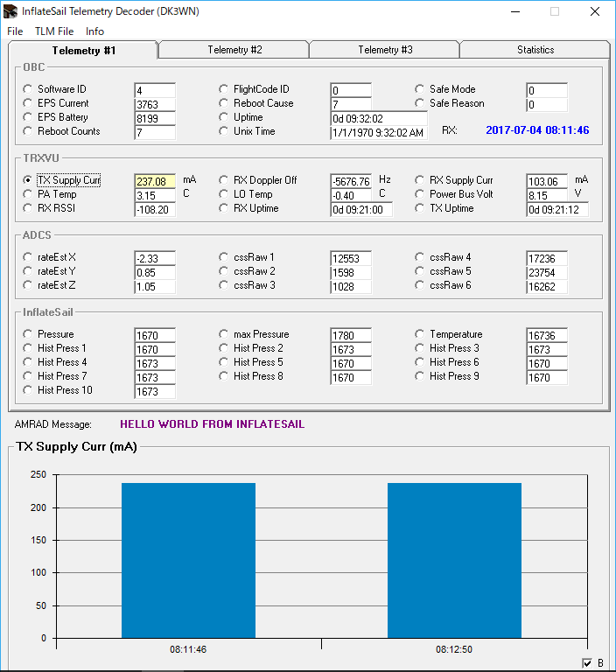Click the InflateSail app icon in title bar
616x672 pixels.
(x=10, y=11)
